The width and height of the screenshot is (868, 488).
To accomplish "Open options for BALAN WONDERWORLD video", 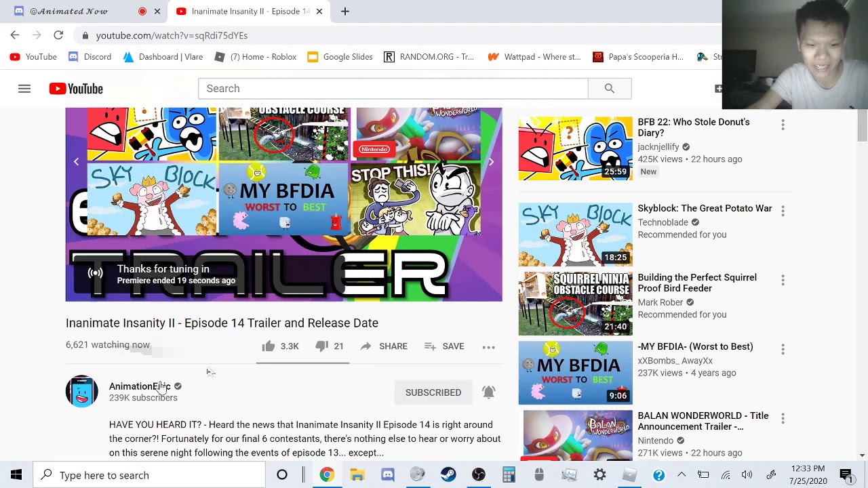I will pos(783,418).
